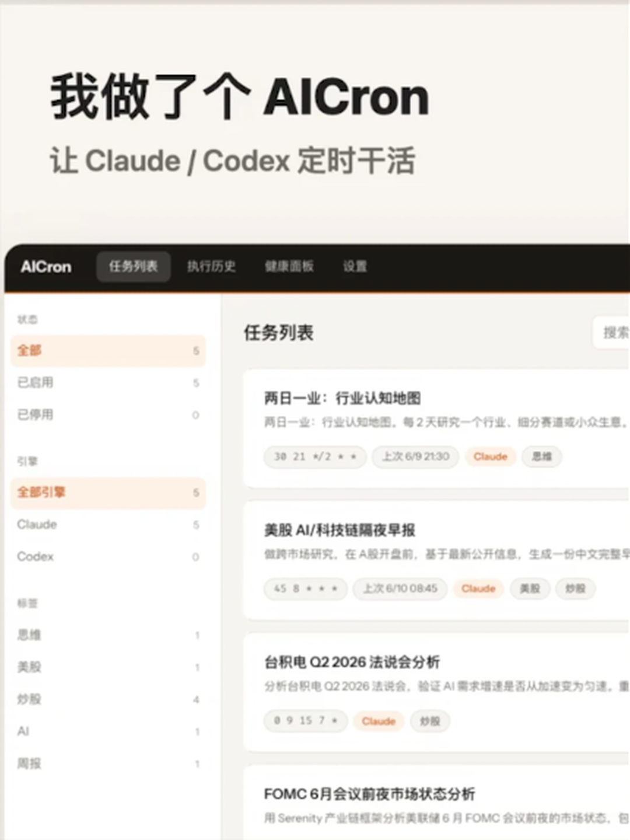The image size is (630, 840).
Task: Filter by the 炒股 tag in sidebar
Action: coord(108,699)
